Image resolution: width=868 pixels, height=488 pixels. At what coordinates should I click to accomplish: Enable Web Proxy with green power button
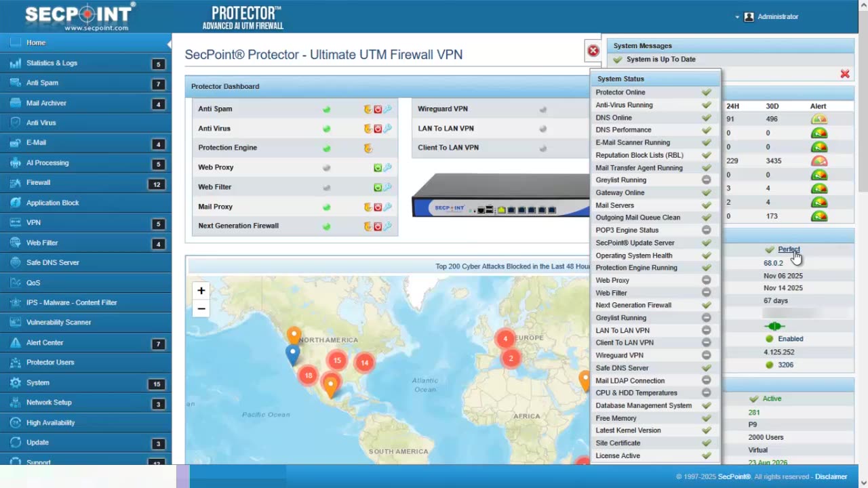378,168
